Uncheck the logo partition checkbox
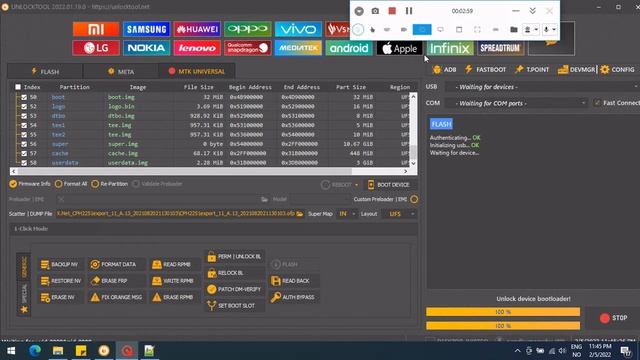This screenshot has height=360, width=640. pyautogui.click(x=24, y=107)
